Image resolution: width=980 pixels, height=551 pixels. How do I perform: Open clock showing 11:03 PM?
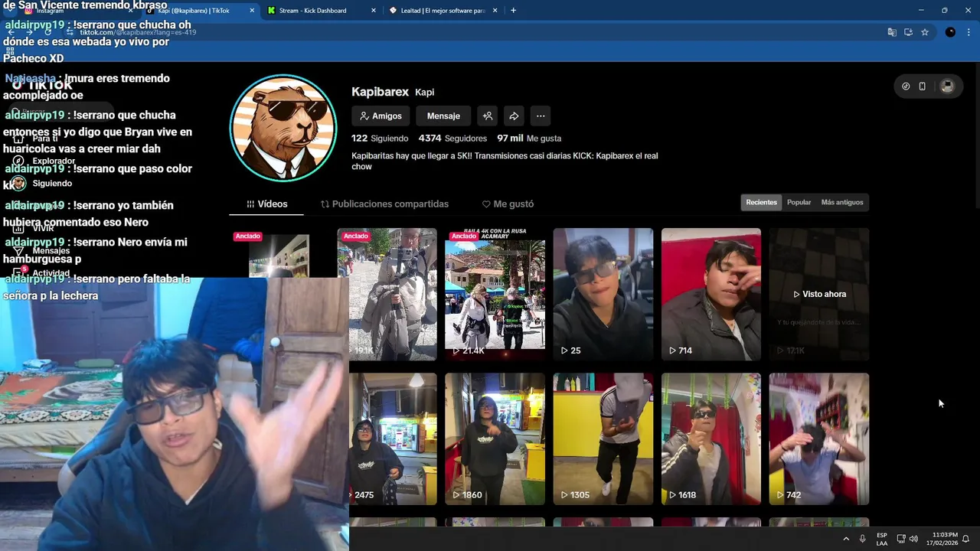(942, 539)
